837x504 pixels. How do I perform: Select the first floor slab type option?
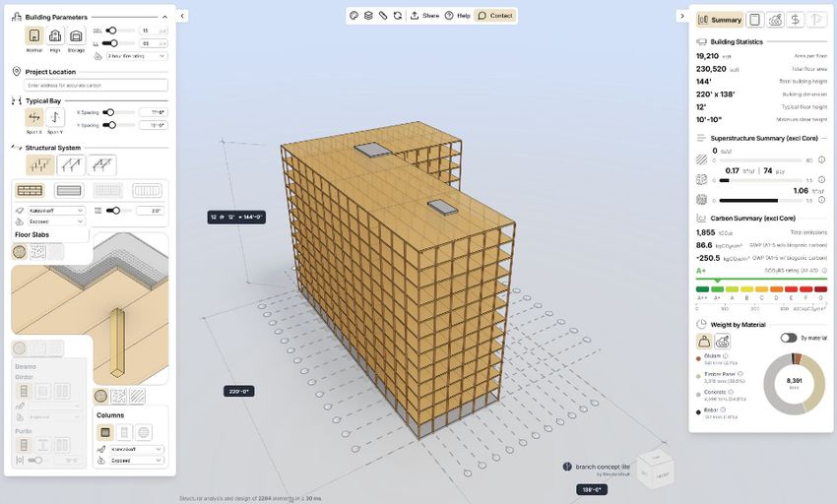pyautogui.click(x=31, y=190)
